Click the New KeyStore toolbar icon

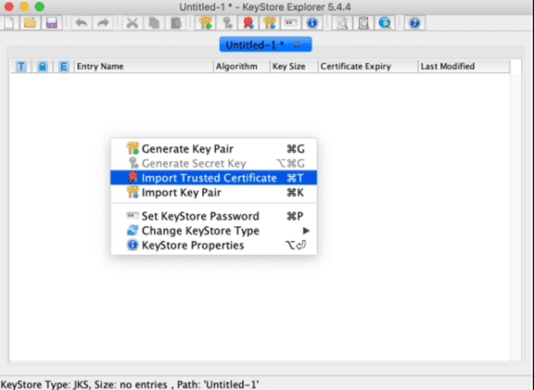(x=10, y=23)
